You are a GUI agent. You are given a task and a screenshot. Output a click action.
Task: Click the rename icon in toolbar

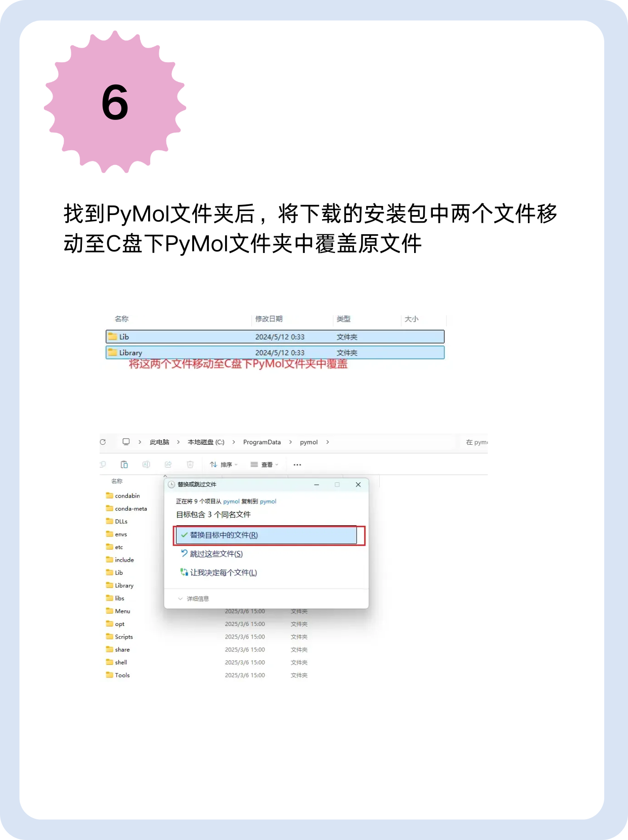tap(146, 465)
